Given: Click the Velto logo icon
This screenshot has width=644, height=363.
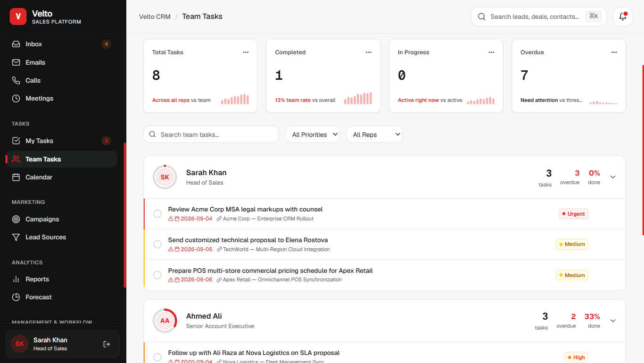Looking at the screenshot, I should pyautogui.click(x=18, y=17).
